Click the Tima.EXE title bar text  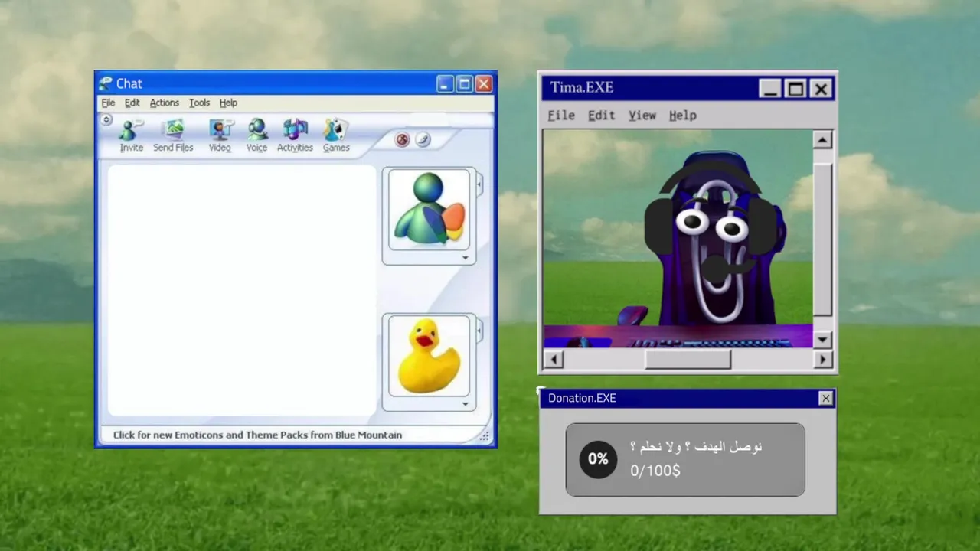(x=582, y=87)
